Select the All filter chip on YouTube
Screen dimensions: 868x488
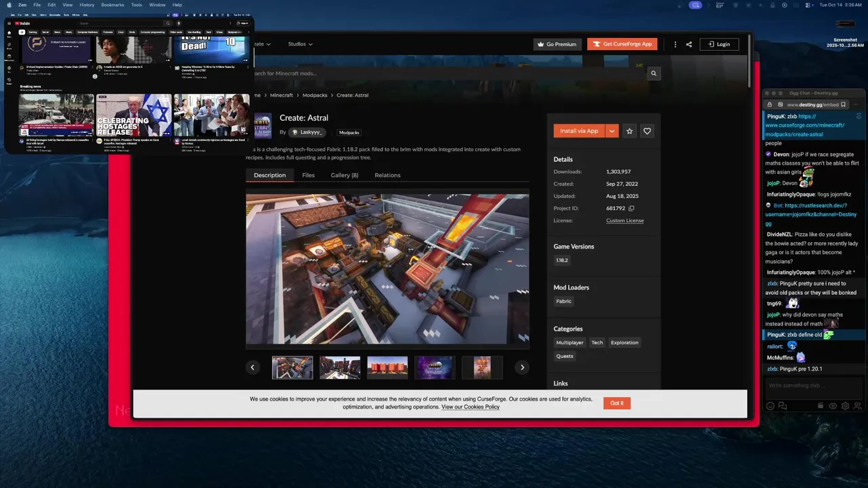point(22,32)
